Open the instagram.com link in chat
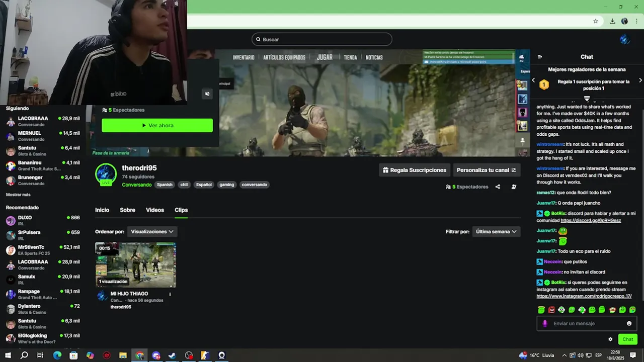 pyautogui.click(x=584, y=296)
